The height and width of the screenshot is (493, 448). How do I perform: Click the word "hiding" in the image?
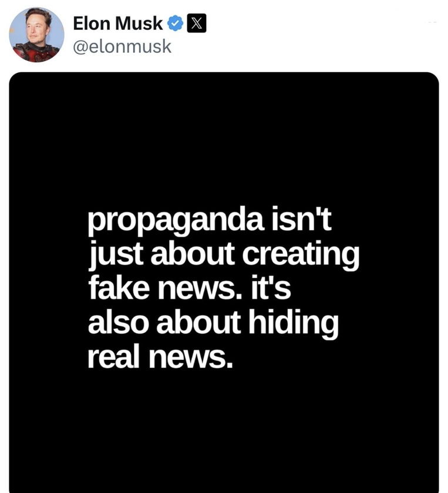coord(293,324)
